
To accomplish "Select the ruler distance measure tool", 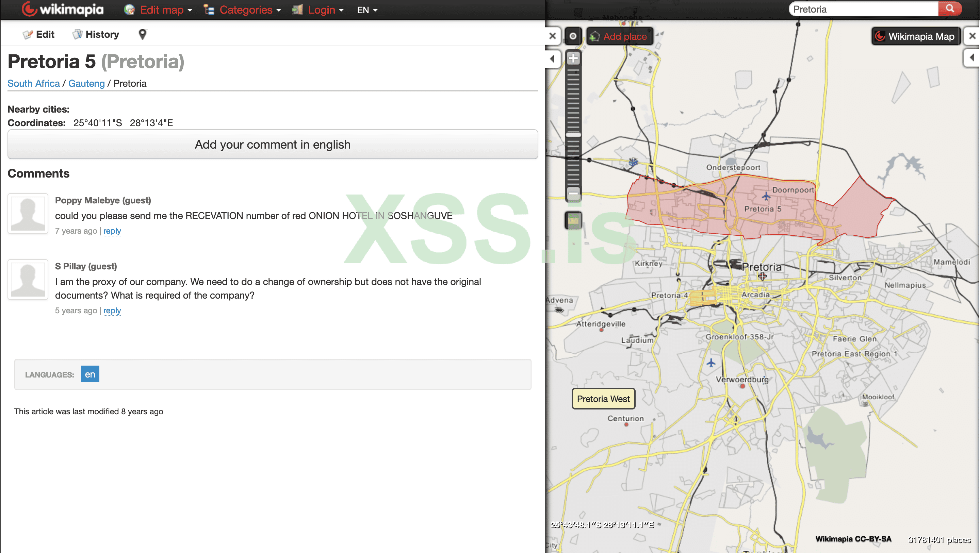I will coord(573,220).
